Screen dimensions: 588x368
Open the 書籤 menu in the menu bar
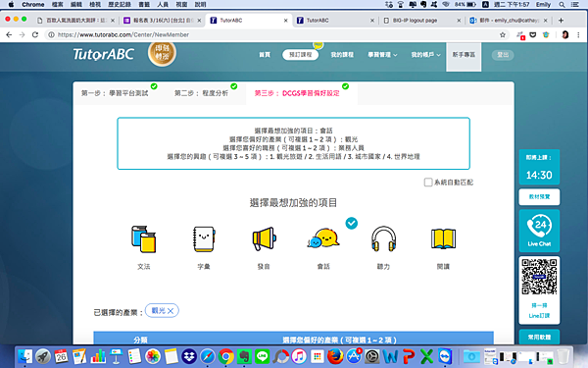point(144,5)
